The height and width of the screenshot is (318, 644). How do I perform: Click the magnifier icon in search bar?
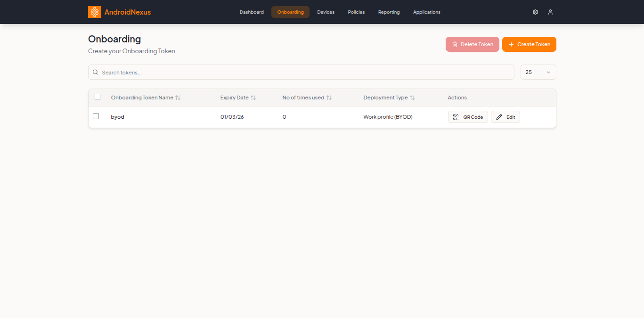pos(96,72)
